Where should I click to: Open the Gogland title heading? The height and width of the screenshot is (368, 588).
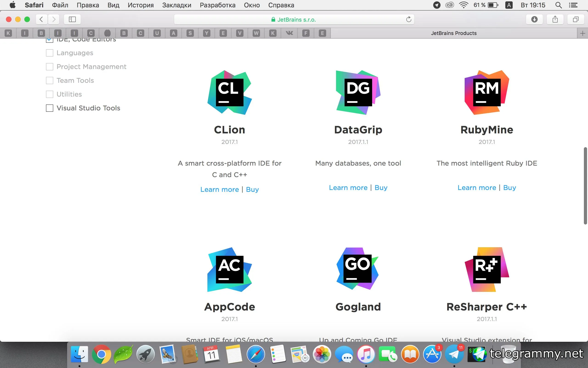point(358,307)
